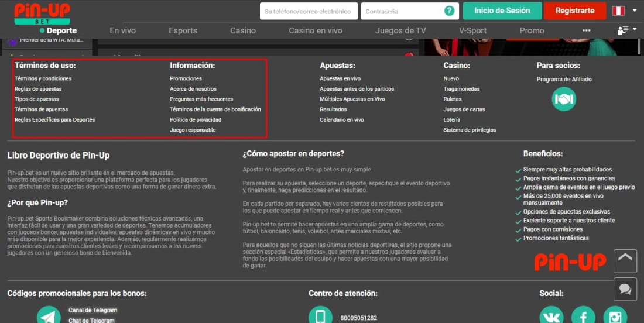
Task: Open the bet slip settings icon dropdown
Action: tap(627, 30)
